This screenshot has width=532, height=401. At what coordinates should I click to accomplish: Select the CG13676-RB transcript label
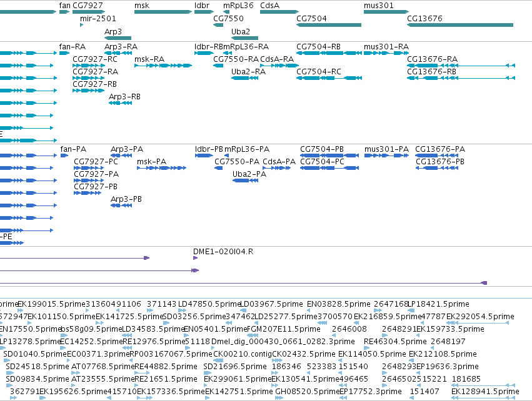point(431,72)
